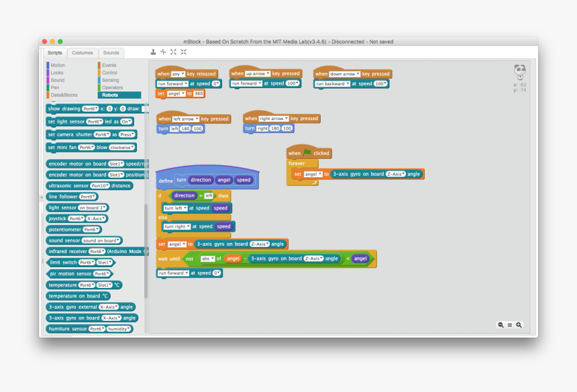Choose the Data&Blocks category

(x=64, y=95)
